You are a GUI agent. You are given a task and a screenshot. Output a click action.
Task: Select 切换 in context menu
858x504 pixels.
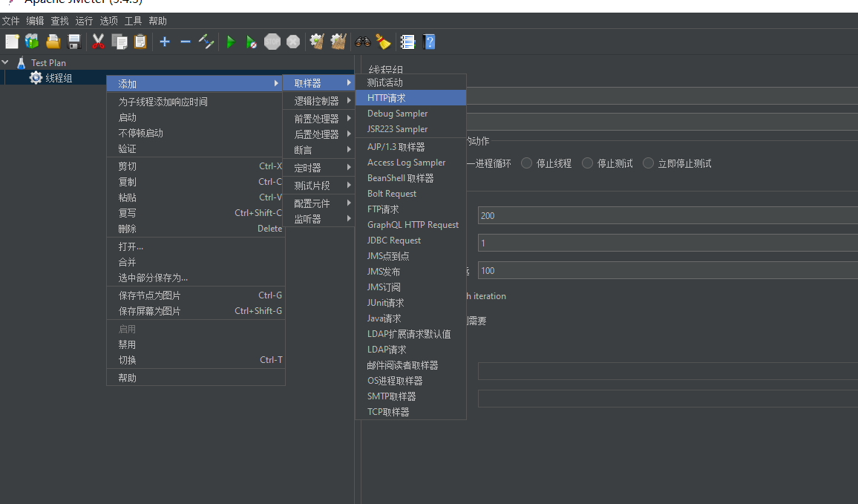[x=196, y=360]
